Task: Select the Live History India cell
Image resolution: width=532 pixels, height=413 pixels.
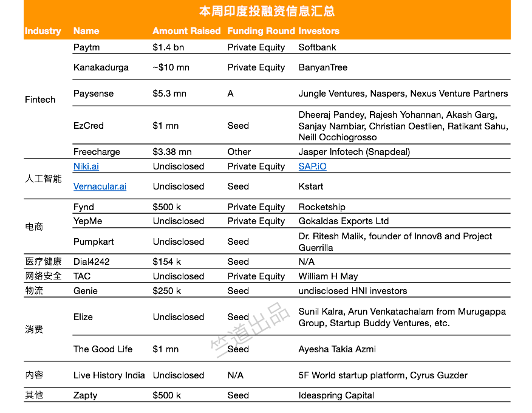Action: (109, 375)
